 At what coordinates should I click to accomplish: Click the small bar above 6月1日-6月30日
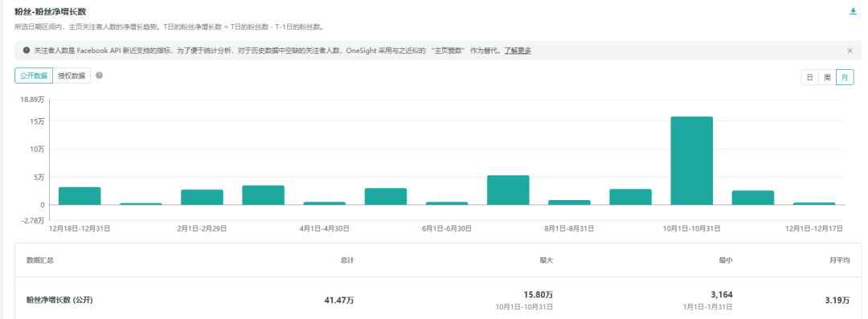(x=447, y=203)
